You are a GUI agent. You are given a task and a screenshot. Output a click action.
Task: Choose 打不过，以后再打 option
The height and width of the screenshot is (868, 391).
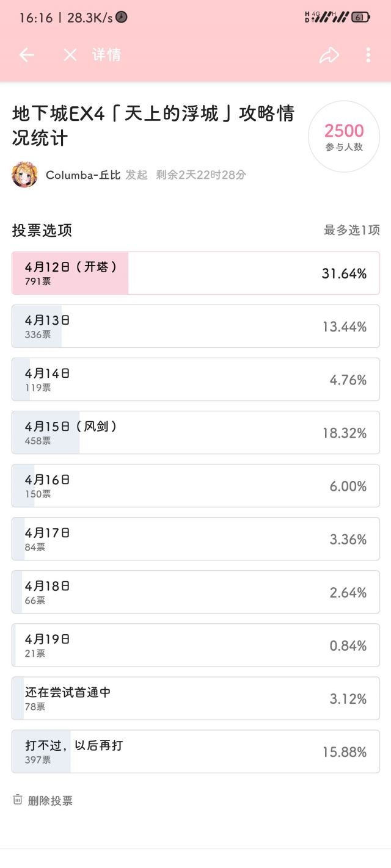pyautogui.click(x=195, y=751)
